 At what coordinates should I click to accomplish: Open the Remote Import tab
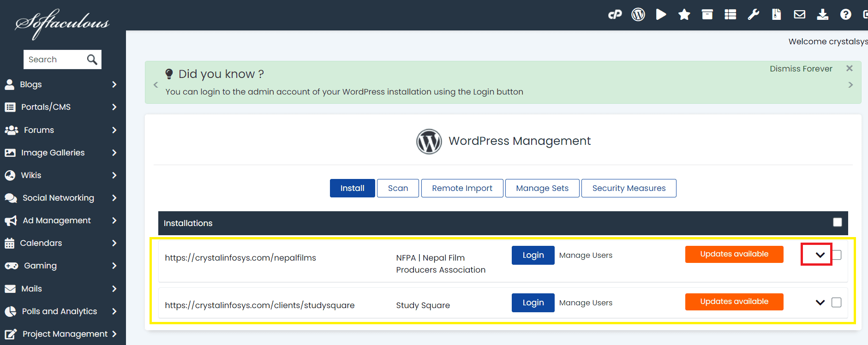[x=462, y=188]
